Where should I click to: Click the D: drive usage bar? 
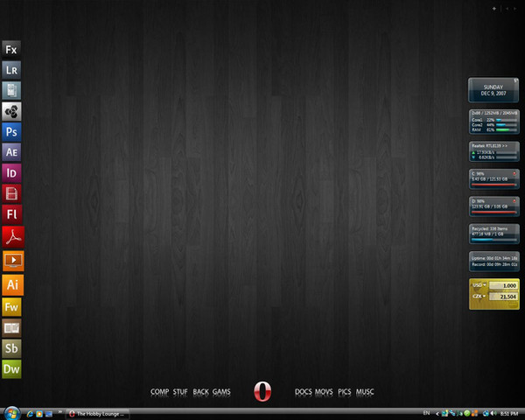(493, 212)
